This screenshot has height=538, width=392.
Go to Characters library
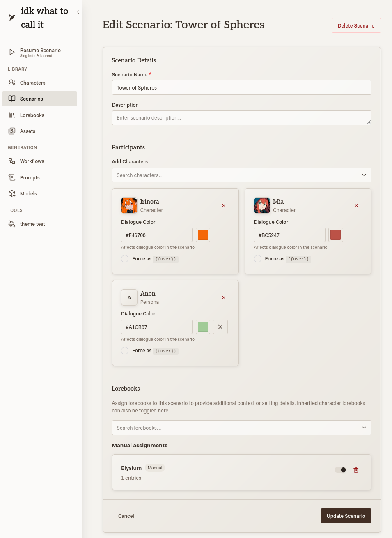tap(39, 83)
